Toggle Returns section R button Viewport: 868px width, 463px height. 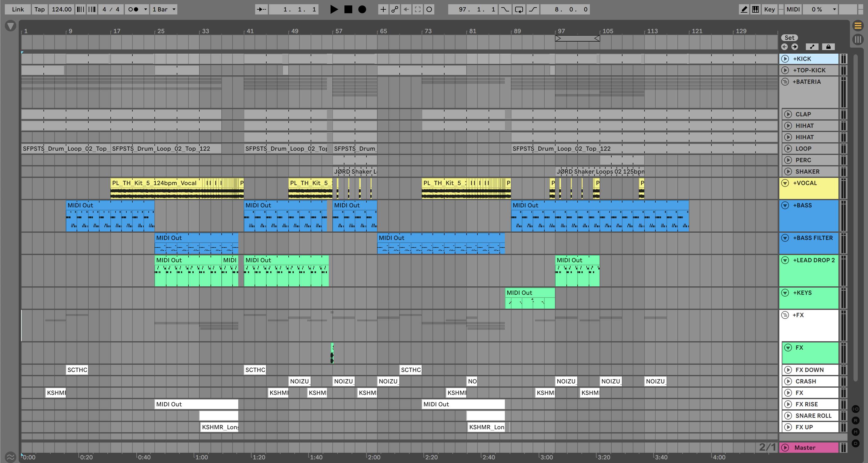pos(856,420)
